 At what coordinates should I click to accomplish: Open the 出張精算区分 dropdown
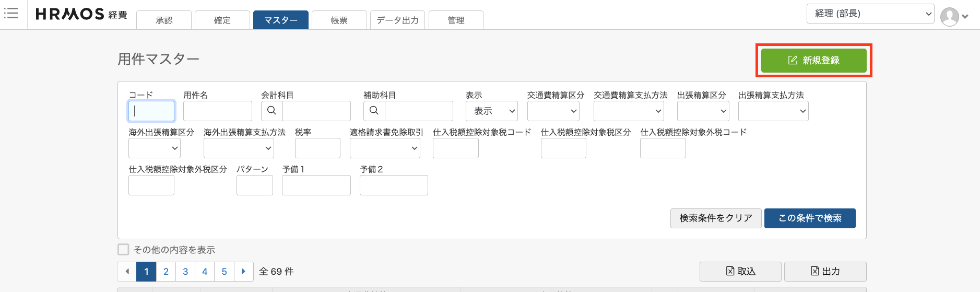pos(703,111)
